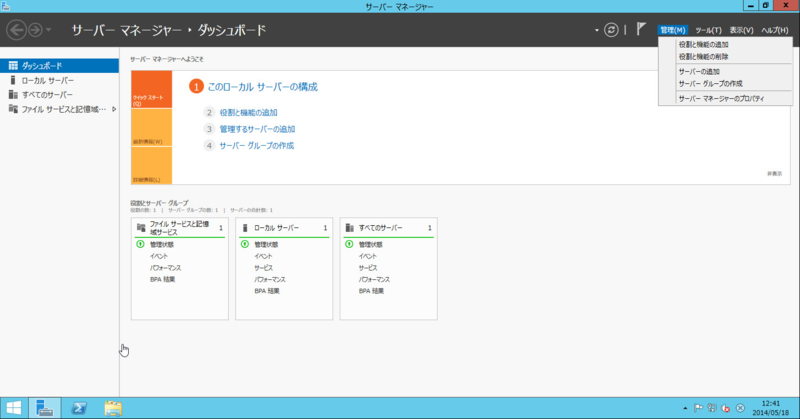Click BPA 結果 in ファイル サービス tile
Image resolution: width=800 pixels, height=419 pixels.
(x=162, y=280)
